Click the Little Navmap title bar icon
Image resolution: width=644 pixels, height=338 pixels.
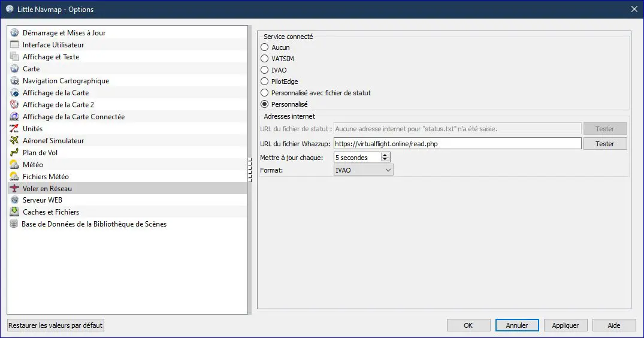(x=10, y=9)
